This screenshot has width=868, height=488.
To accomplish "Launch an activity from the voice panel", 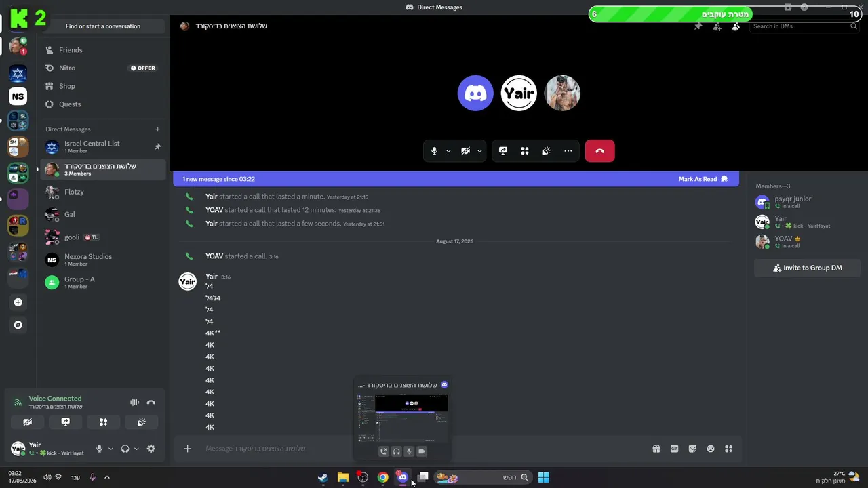I will (103, 422).
